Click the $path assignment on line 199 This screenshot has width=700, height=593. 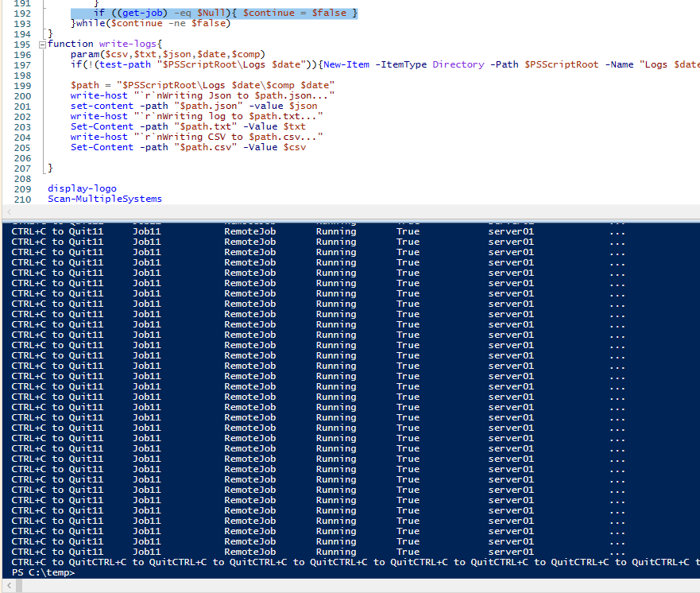coord(203,85)
